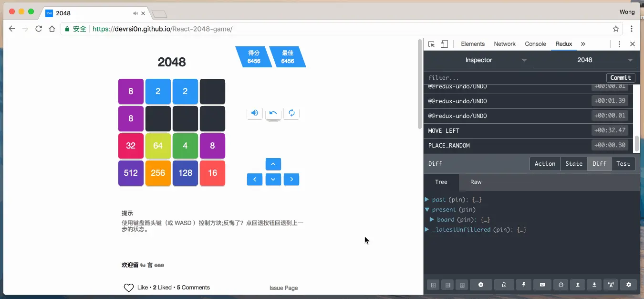Screen dimensions: 644x299
Task: Open Redux DevTools settings gear
Action: tap(628, 285)
